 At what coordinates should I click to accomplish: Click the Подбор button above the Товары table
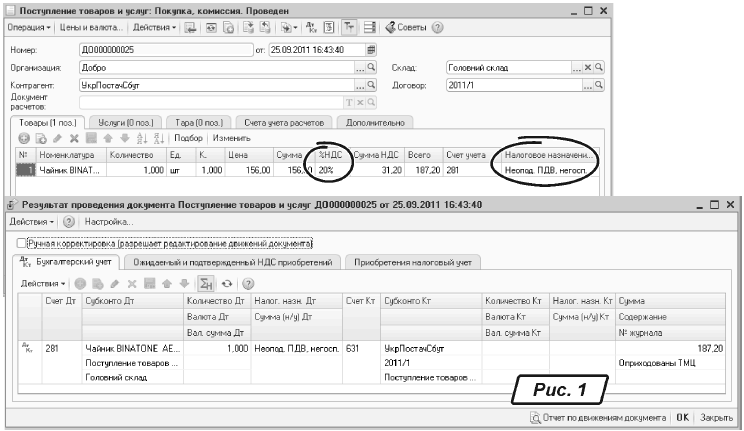click(187, 140)
